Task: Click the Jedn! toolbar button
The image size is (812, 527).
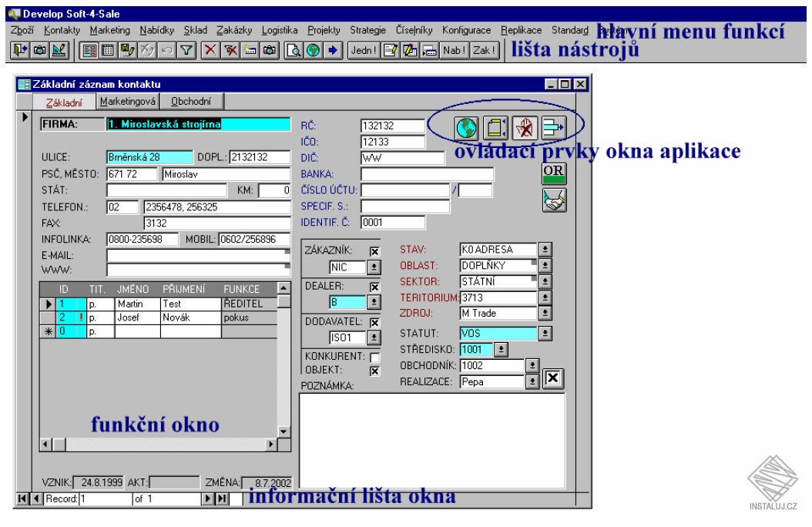Action: pyautogui.click(x=364, y=50)
